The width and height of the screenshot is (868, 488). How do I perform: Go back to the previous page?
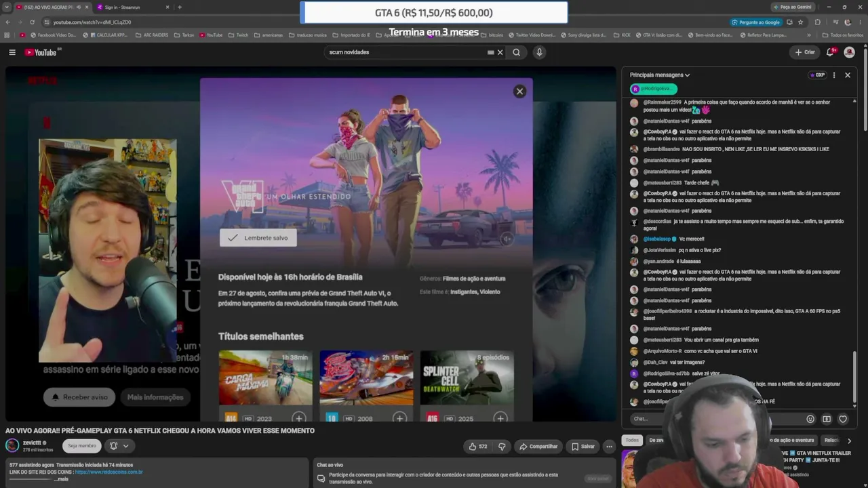point(8,22)
